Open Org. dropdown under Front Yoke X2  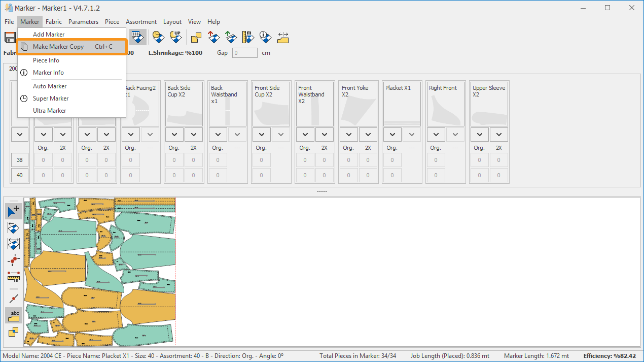[x=348, y=135]
